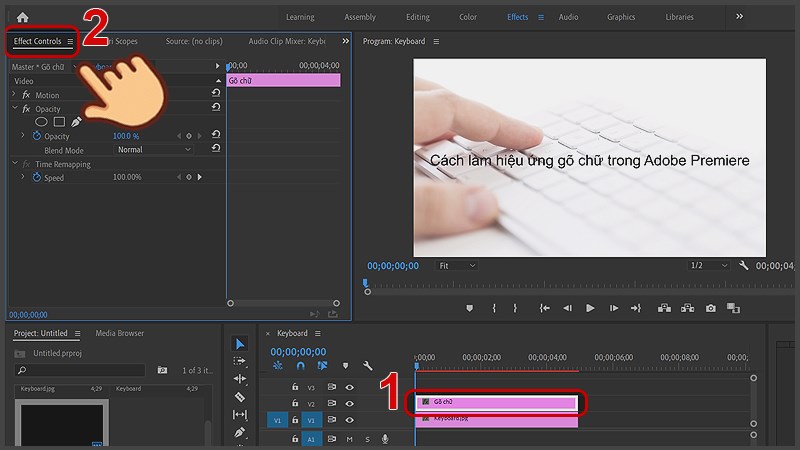Click Lift button in Program monitor

pos(664,308)
